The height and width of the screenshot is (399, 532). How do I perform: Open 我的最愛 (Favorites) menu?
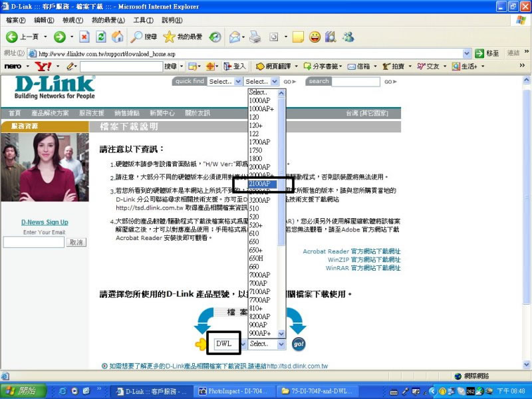pyautogui.click(x=108, y=21)
